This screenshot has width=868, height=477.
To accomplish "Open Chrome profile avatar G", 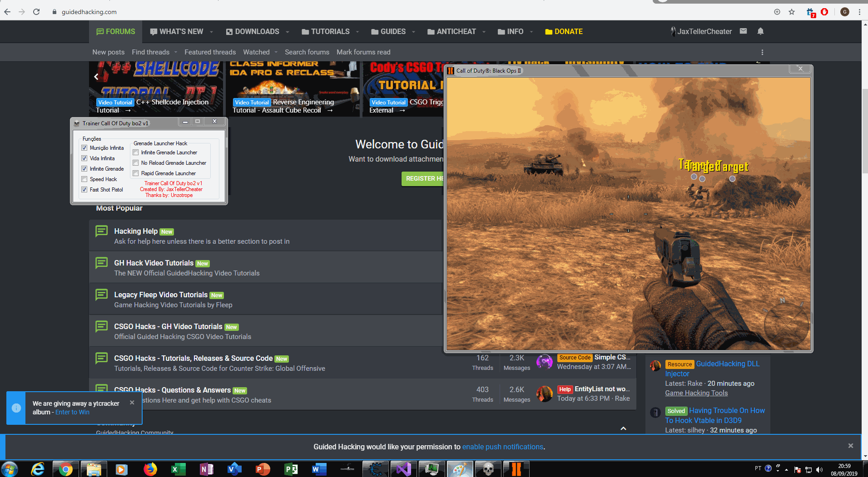I will point(845,12).
